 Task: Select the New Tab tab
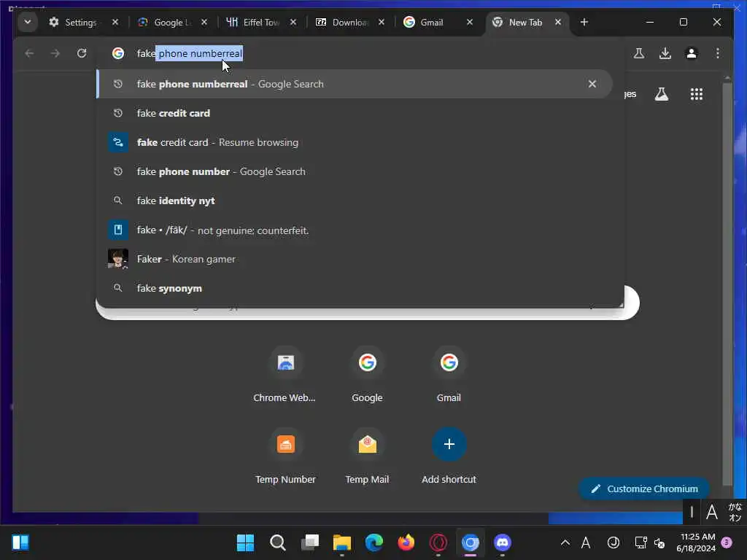(517, 23)
